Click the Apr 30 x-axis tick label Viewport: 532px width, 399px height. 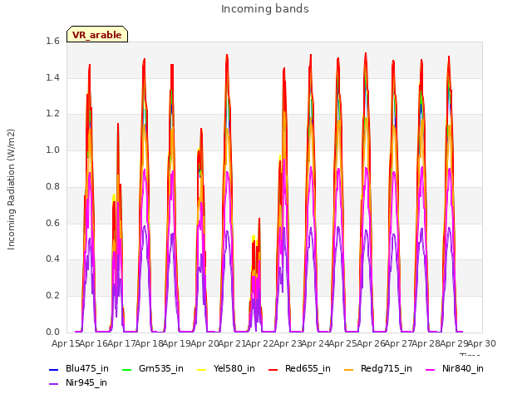pyautogui.click(x=481, y=343)
